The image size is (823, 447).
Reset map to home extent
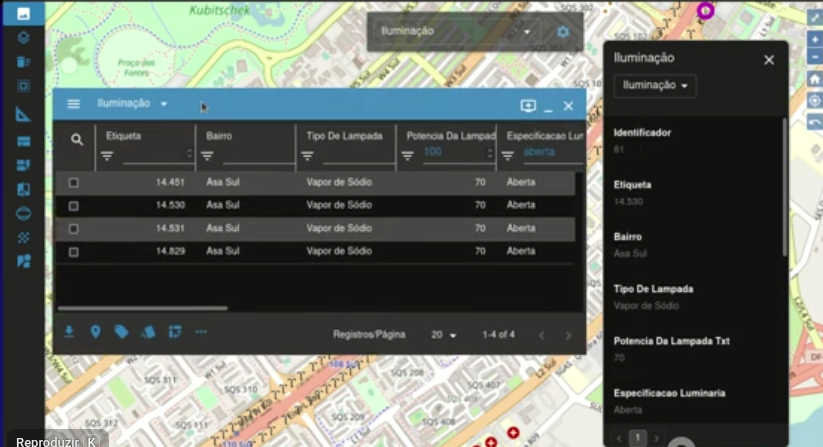click(x=815, y=79)
